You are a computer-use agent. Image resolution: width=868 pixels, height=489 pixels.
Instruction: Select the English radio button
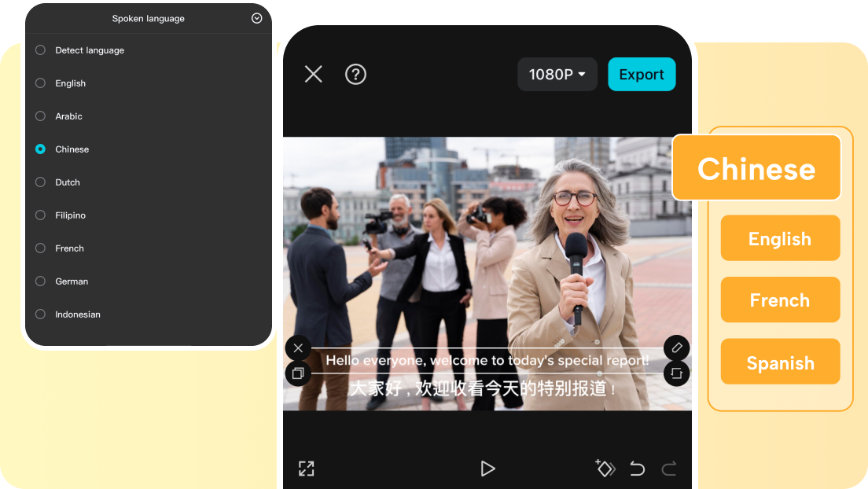pos(40,83)
